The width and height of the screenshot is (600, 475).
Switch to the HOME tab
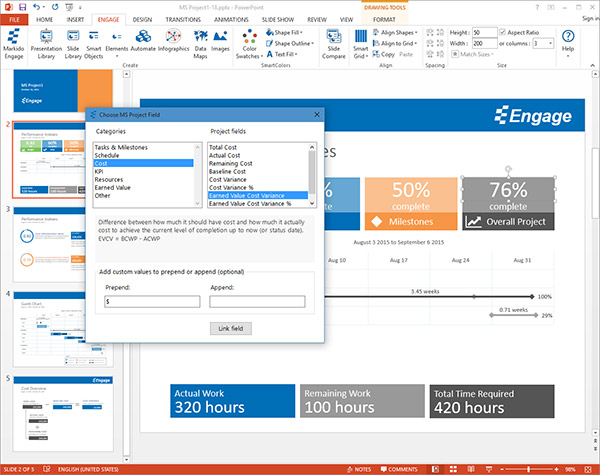point(44,20)
